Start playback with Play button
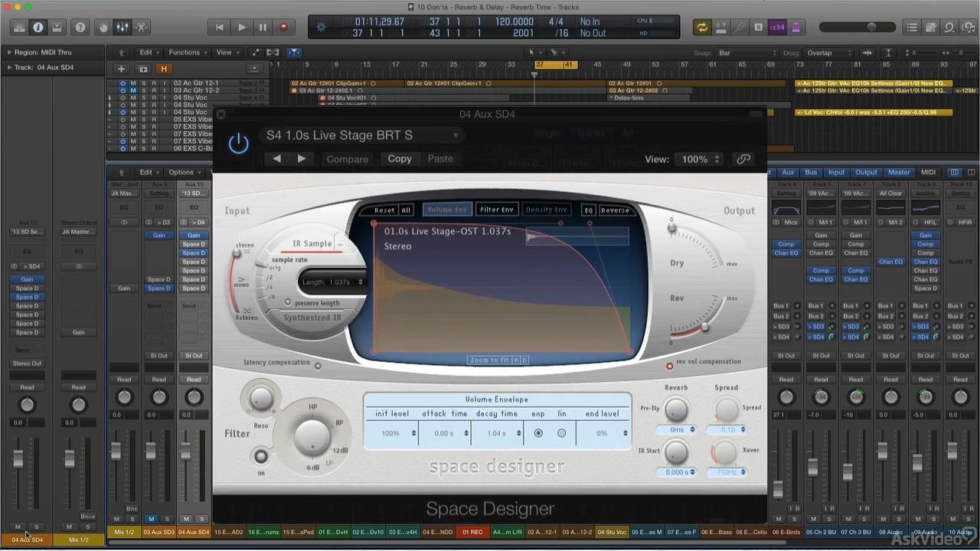The image size is (980, 551). [242, 28]
